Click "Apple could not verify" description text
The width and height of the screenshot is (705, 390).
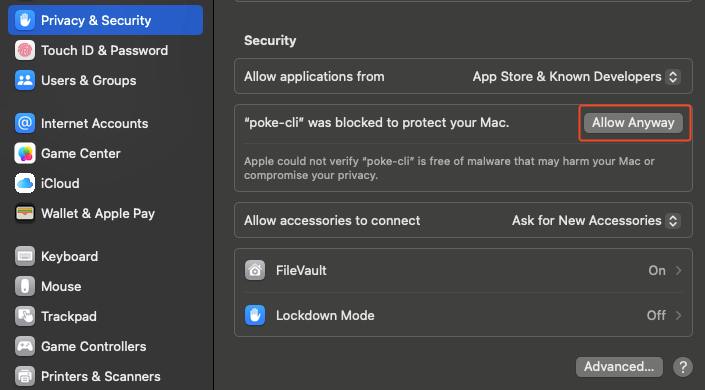pos(449,168)
